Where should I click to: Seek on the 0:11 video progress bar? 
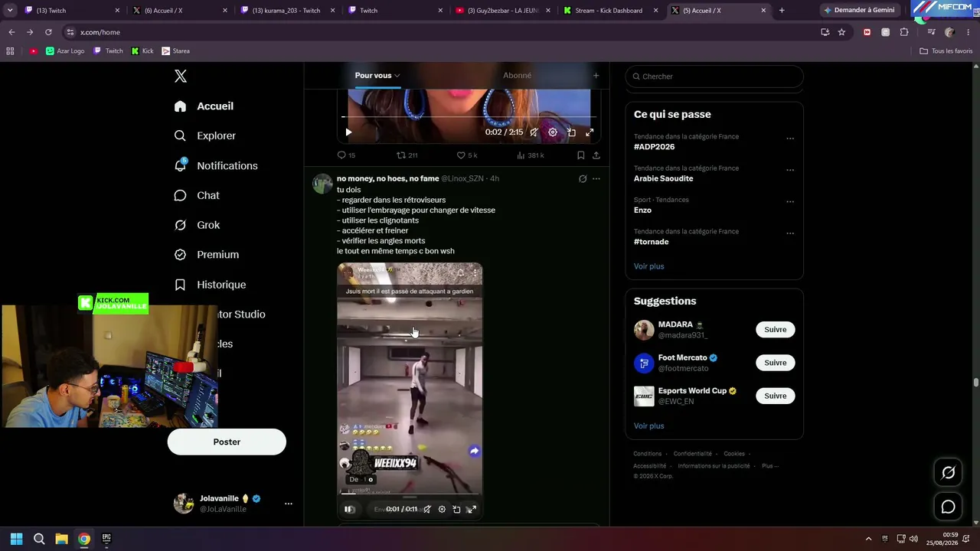(x=410, y=494)
